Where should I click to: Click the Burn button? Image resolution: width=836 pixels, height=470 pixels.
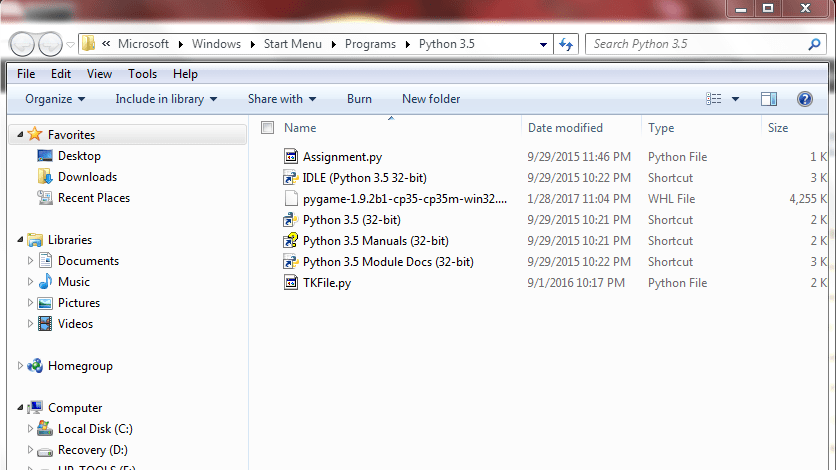(359, 99)
